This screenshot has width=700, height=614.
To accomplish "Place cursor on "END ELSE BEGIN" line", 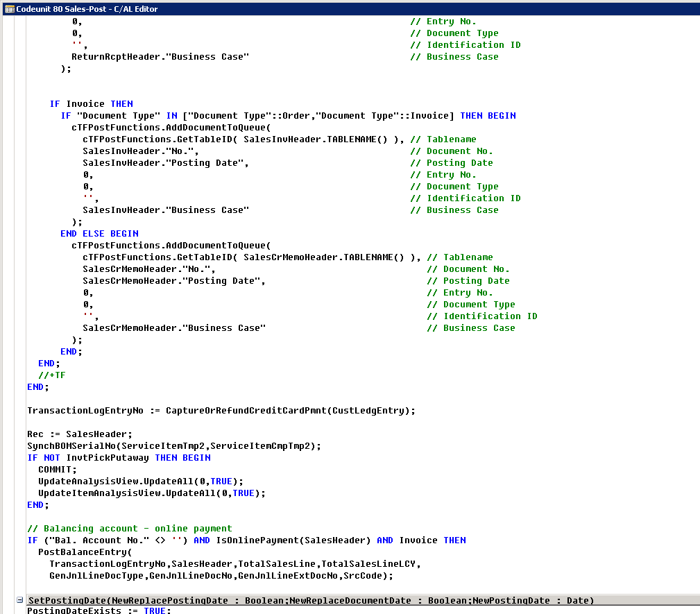I will (x=99, y=234).
